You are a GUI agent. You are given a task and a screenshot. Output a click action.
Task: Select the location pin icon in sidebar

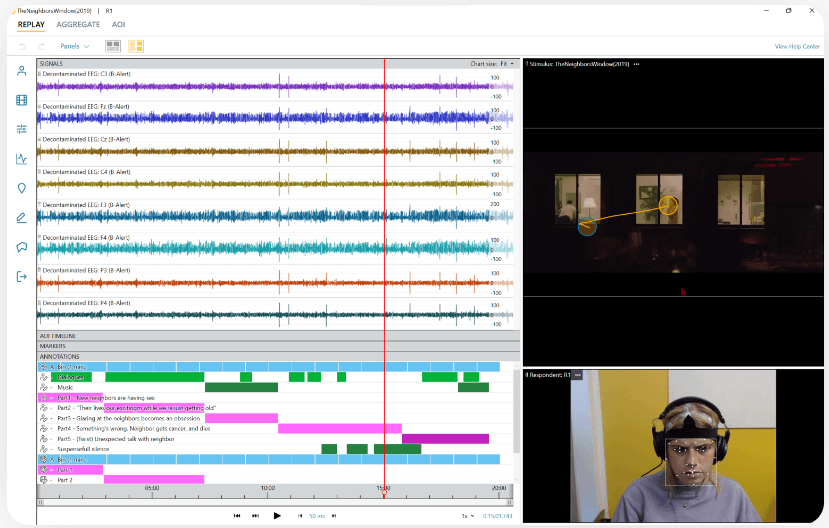pos(22,188)
